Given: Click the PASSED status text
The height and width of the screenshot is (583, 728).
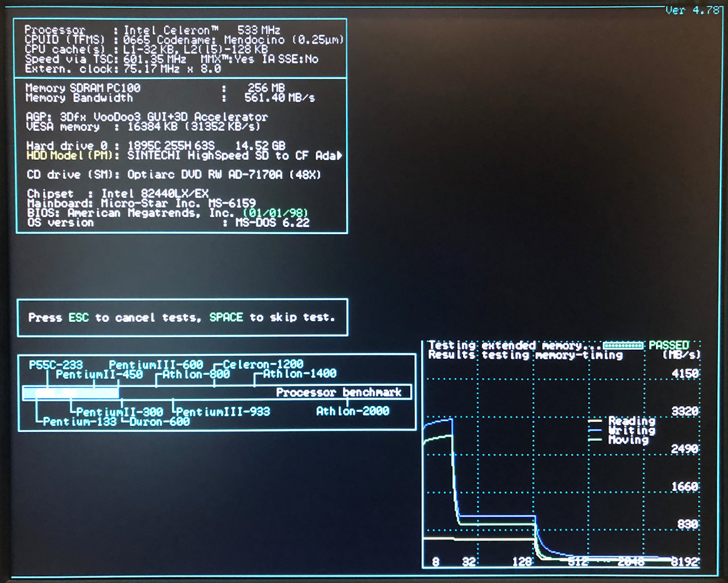Looking at the screenshot, I should 668,345.
